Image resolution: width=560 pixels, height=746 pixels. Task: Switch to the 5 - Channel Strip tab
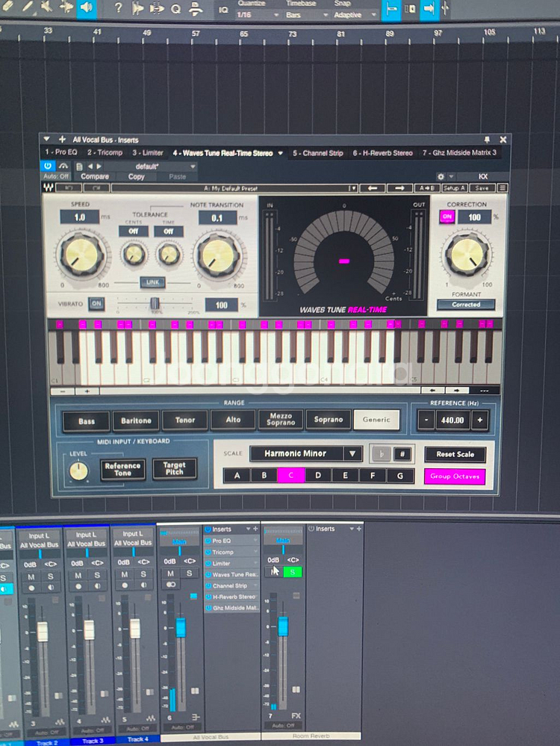[x=318, y=153]
